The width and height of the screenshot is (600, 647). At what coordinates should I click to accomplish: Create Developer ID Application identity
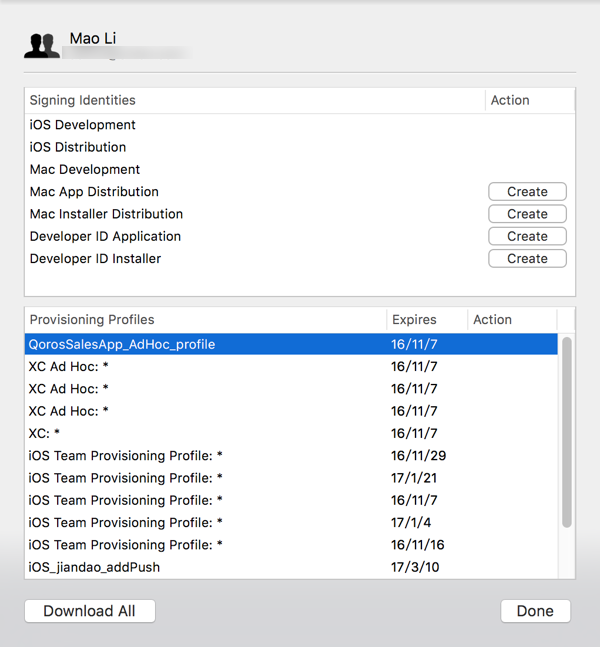pos(527,236)
